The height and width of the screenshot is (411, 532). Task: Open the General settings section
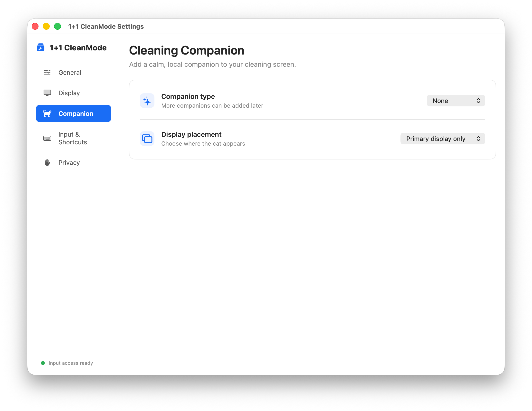point(74,72)
